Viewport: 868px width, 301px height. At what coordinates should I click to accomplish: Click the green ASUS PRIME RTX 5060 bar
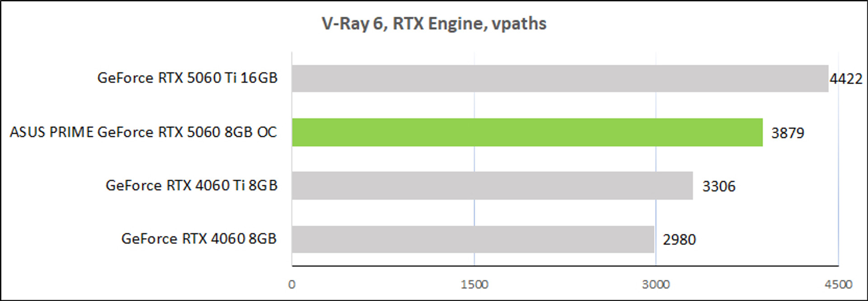pyautogui.click(x=527, y=132)
